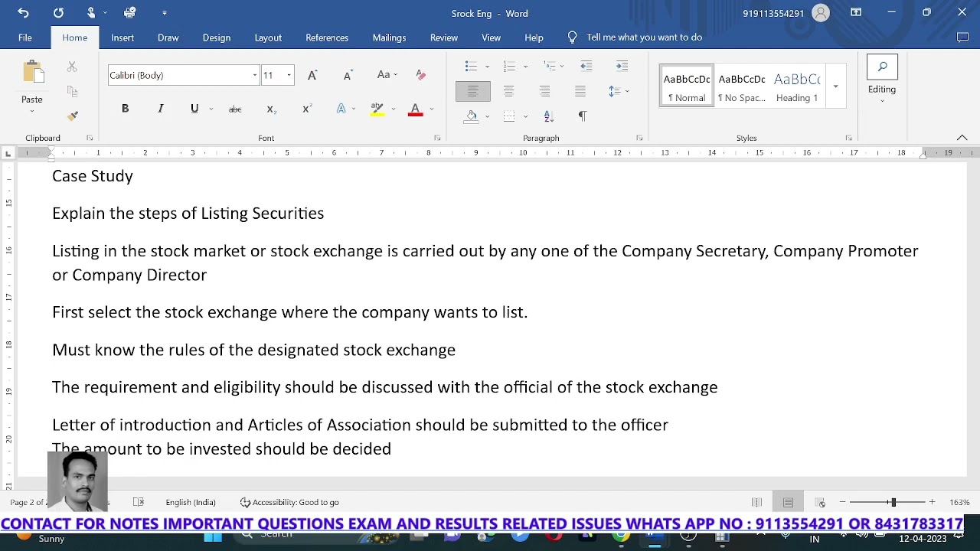Open the font name dropdown arrow
980x551 pixels.
[x=254, y=75]
